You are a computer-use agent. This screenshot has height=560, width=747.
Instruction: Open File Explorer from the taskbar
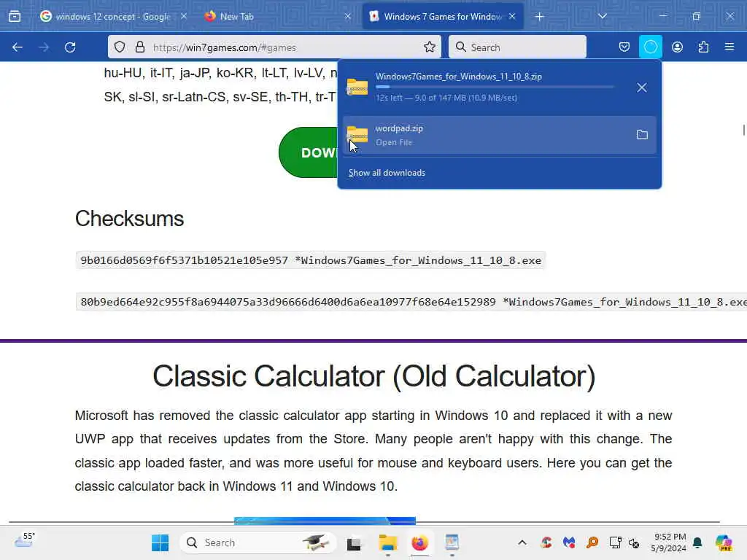pyautogui.click(x=388, y=542)
